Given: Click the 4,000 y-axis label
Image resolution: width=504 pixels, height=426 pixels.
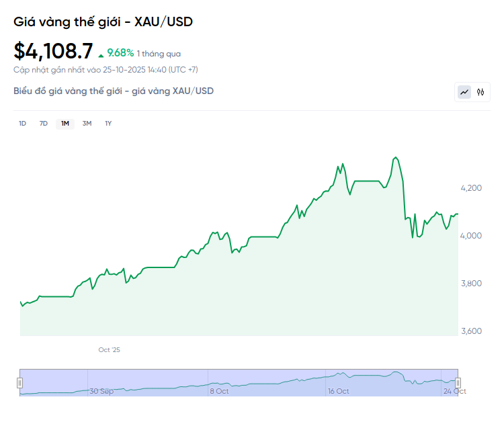Looking at the screenshot, I should [472, 235].
